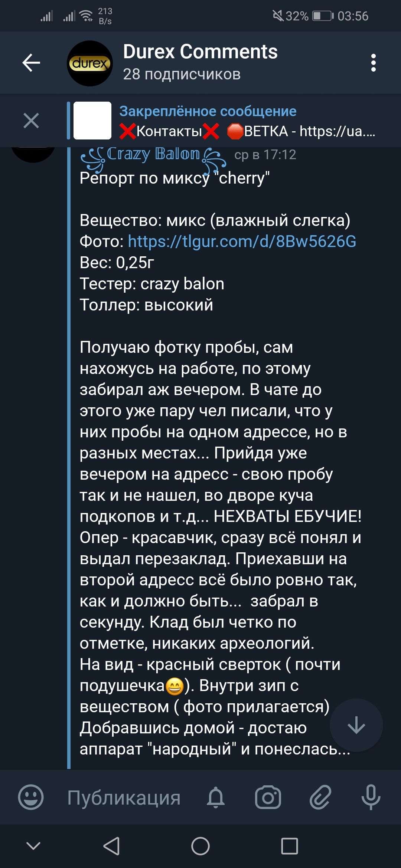Viewport: 401px width, 868px height.
Task: Tap the pinned message white thumbnail
Action: click(x=92, y=121)
